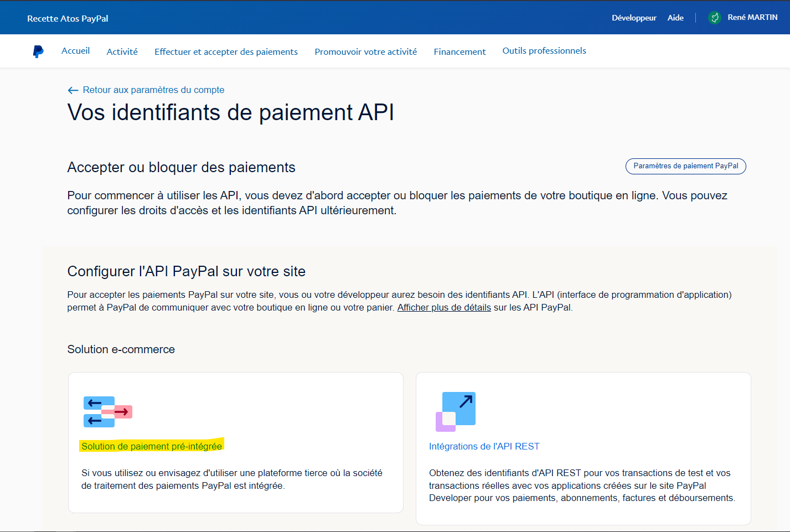Go to the Activité menu
Image resolution: width=790 pixels, height=532 pixels.
(x=122, y=51)
